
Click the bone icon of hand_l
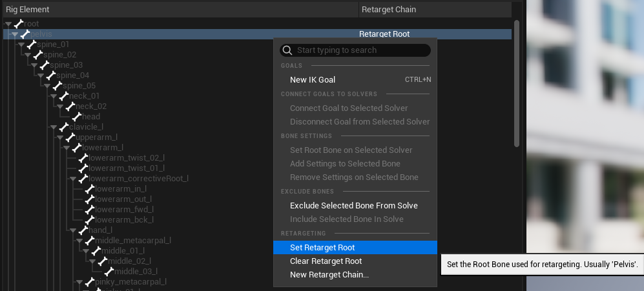(83, 230)
